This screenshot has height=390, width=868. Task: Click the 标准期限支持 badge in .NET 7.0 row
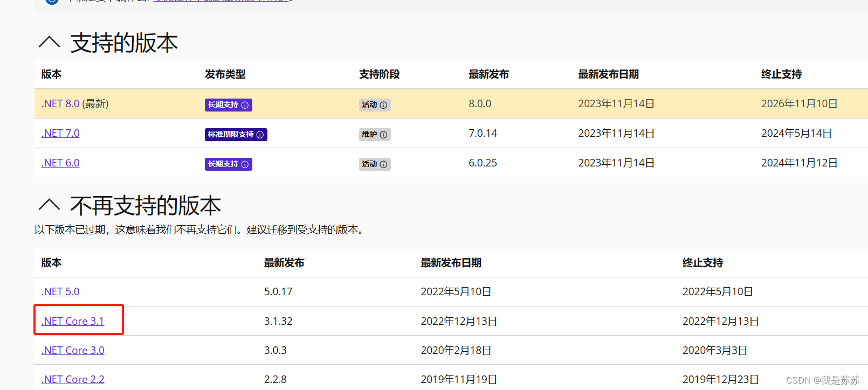(x=236, y=135)
